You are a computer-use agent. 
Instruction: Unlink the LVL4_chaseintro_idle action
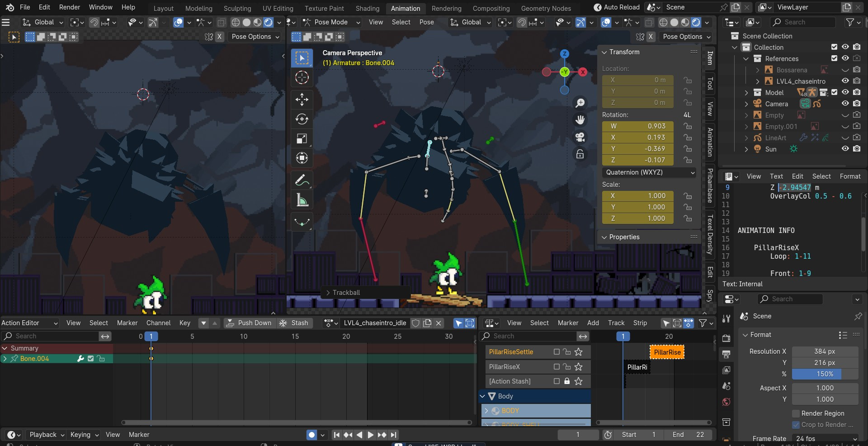pyautogui.click(x=439, y=323)
